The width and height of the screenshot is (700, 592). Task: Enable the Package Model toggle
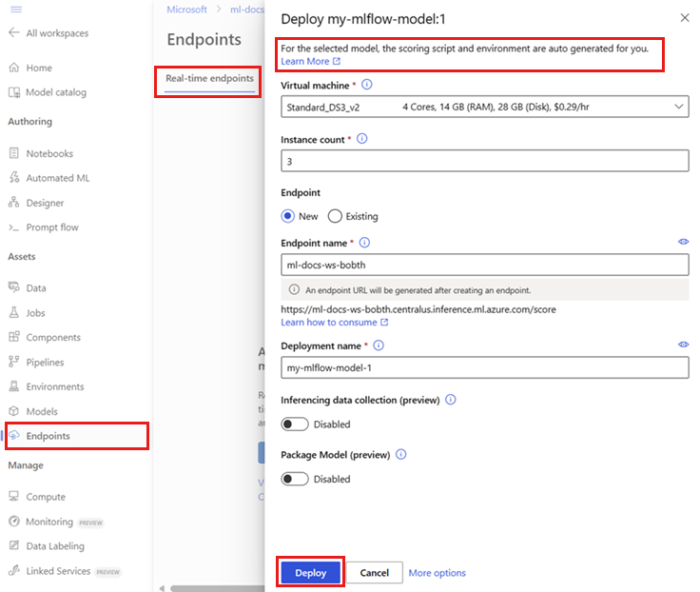[x=295, y=479]
